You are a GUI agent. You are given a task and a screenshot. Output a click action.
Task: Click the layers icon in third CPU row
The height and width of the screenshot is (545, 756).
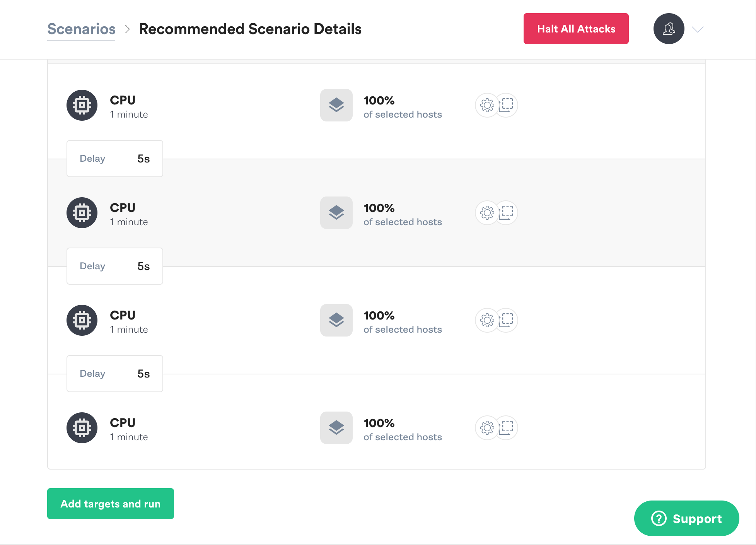tap(336, 320)
